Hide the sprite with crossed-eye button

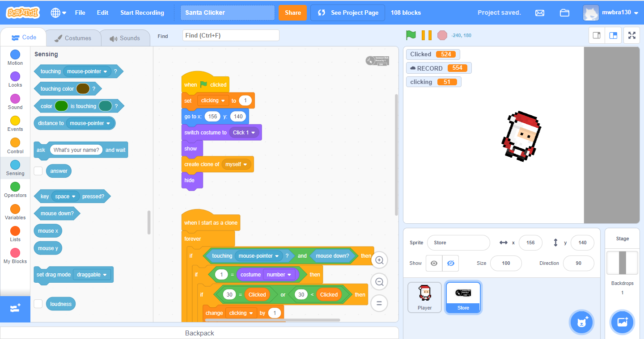click(450, 263)
